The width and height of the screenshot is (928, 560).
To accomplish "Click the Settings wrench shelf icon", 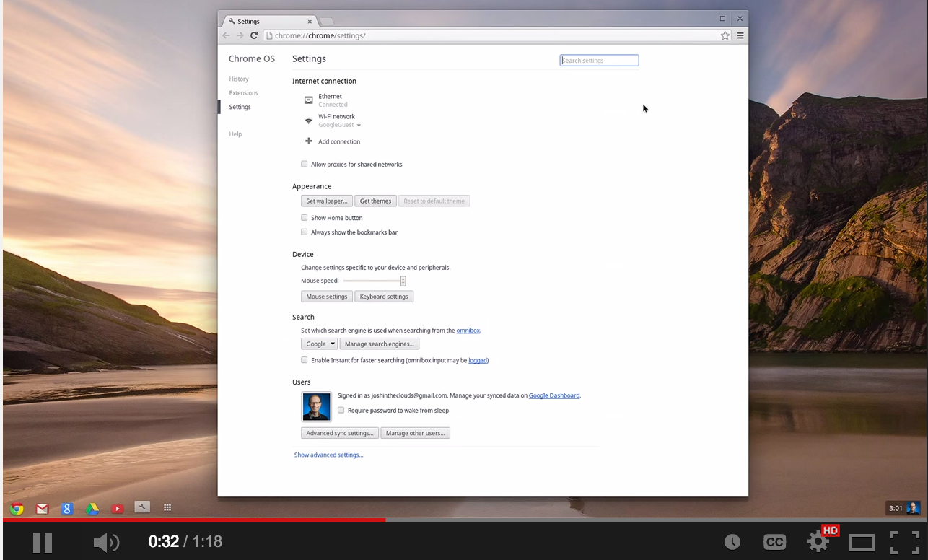I will [142, 507].
